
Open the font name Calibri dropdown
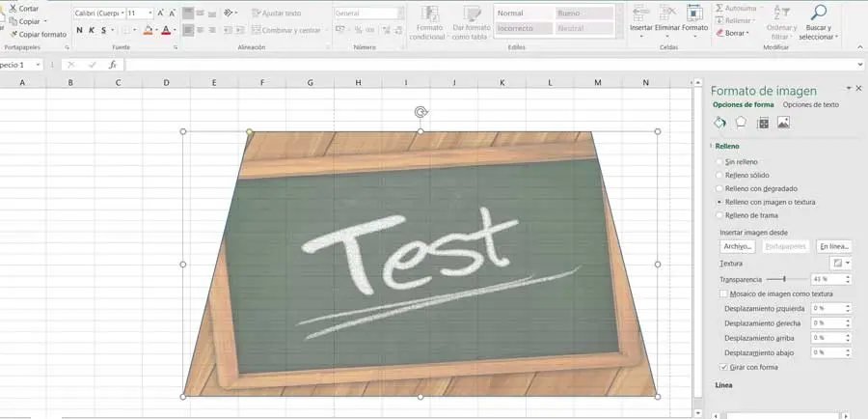pyautogui.click(x=122, y=13)
